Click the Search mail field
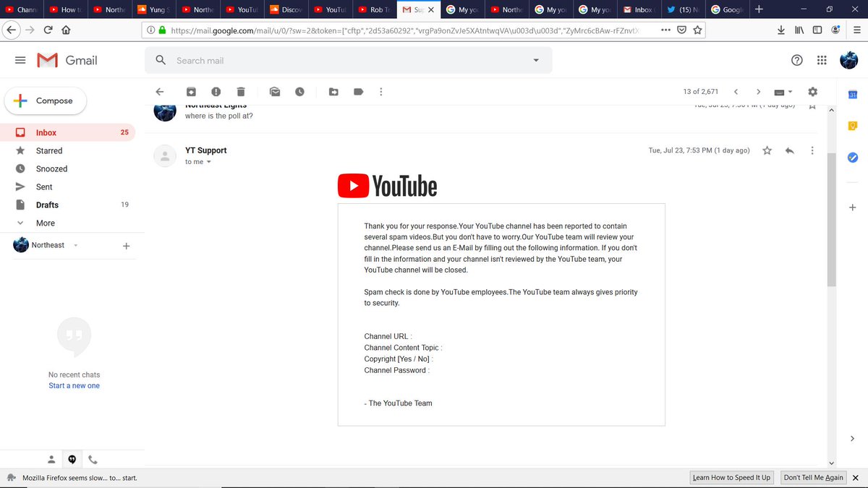Viewport: 868px width, 488px height. 349,61
